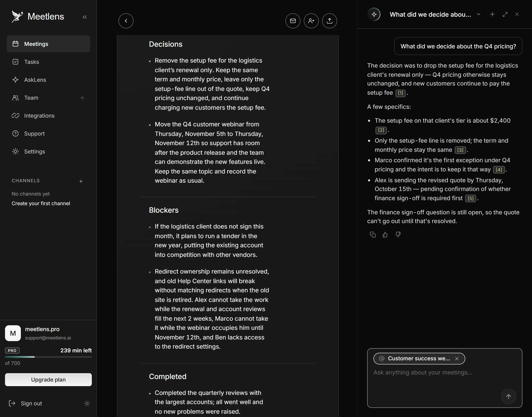Viewport: 532px width, 417px height.
Task: Remove the Customer success meeting chip
Action: click(457, 359)
